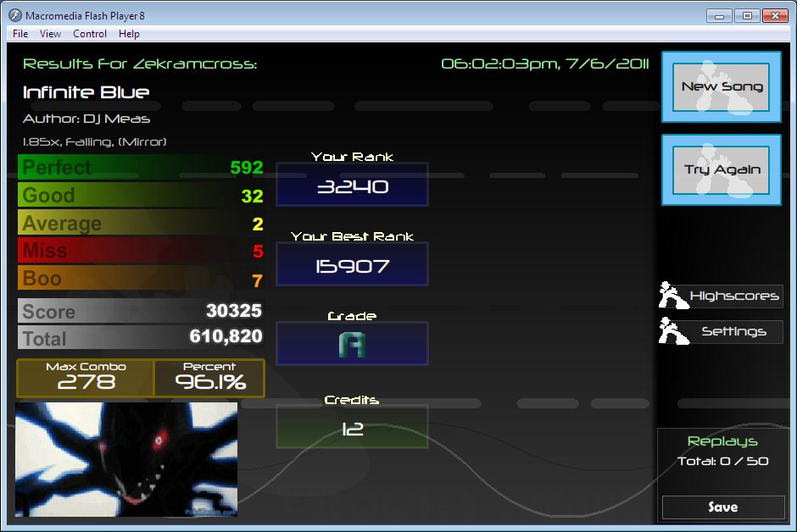
Task: Click the Your Rank 3240 box
Action: tap(352, 185)
